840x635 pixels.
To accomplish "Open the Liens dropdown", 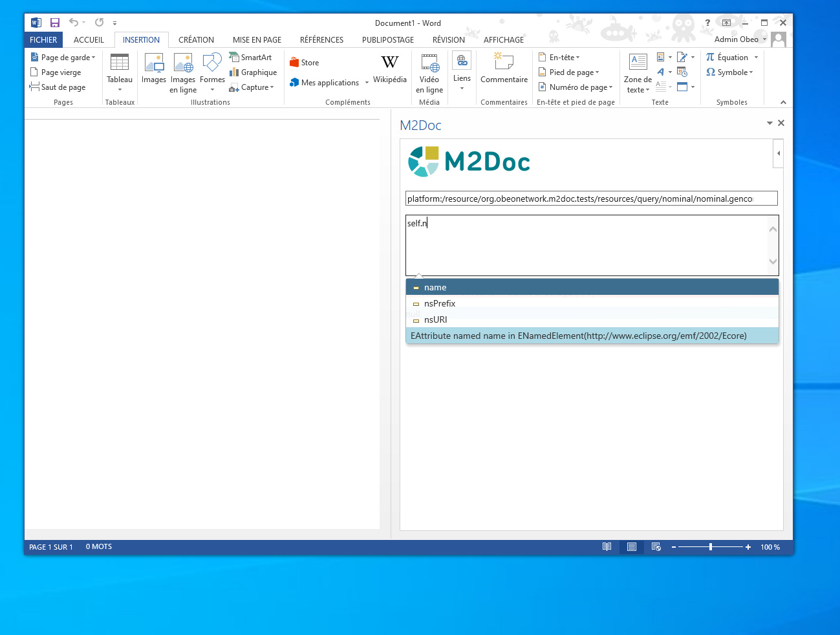I will click(462, 72).
